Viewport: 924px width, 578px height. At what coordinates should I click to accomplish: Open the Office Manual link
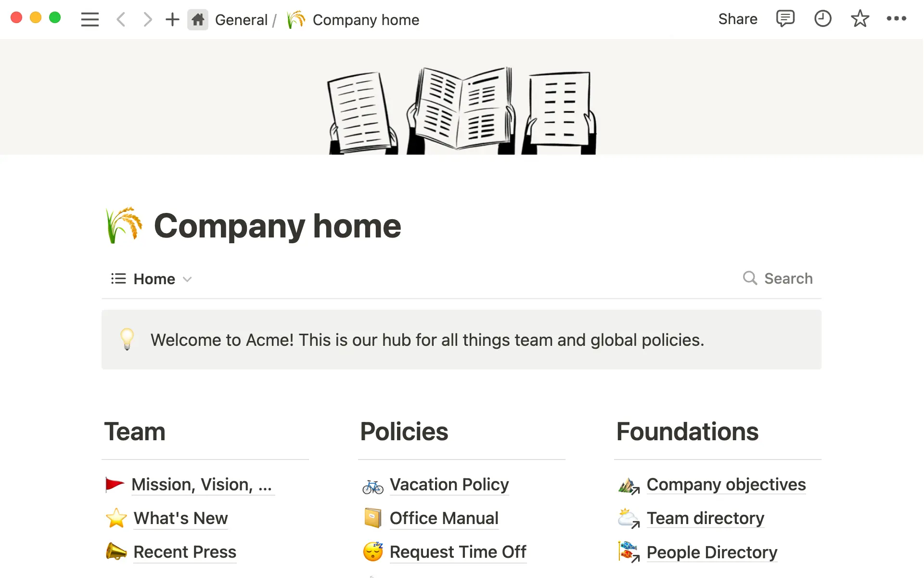coord(444,518)
